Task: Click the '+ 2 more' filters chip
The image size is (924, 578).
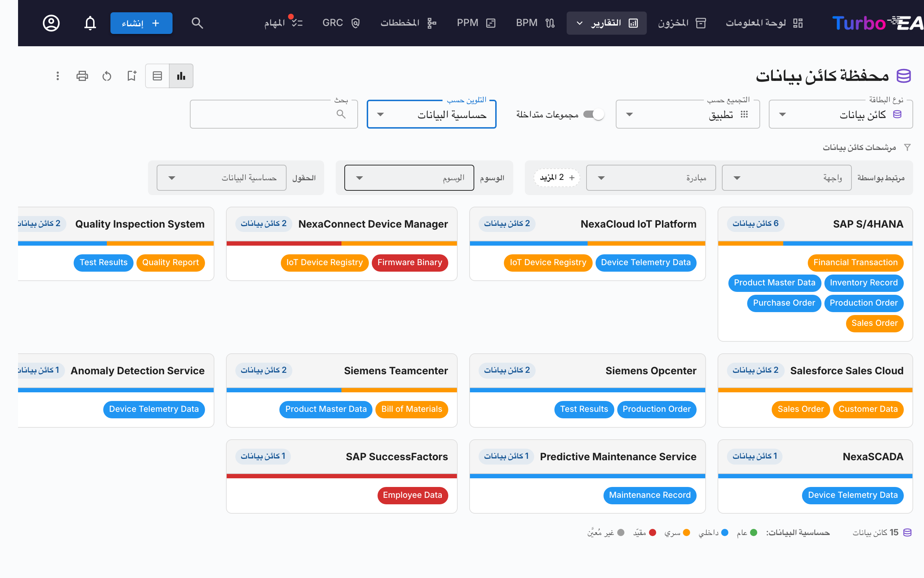Action: (x=557, y=177)
